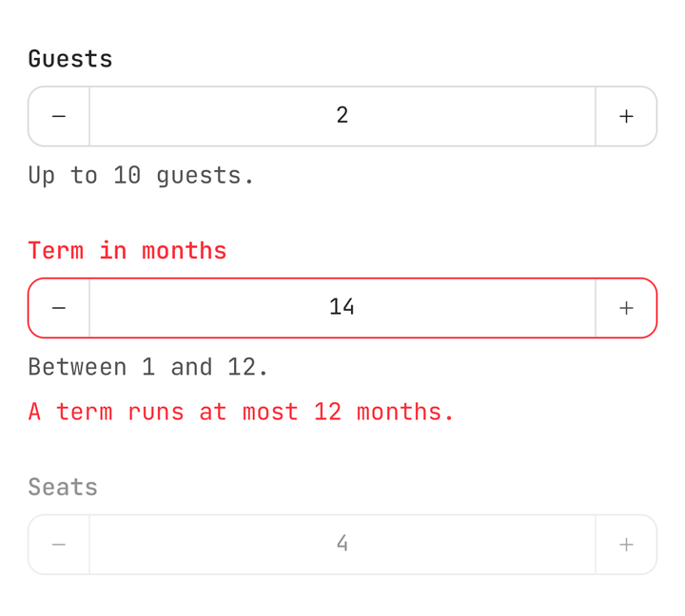The width and height of the screenshot is (685, 616).
Task: Reduce the invalid 14-month term by one
Action: 59,308
